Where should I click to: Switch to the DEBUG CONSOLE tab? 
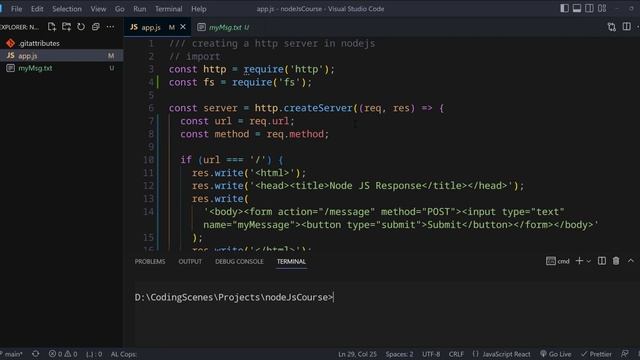coord(239,262)
